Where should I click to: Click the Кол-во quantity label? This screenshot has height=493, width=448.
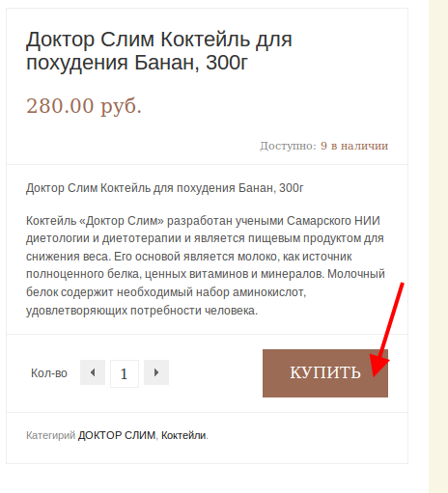(49, 373)
